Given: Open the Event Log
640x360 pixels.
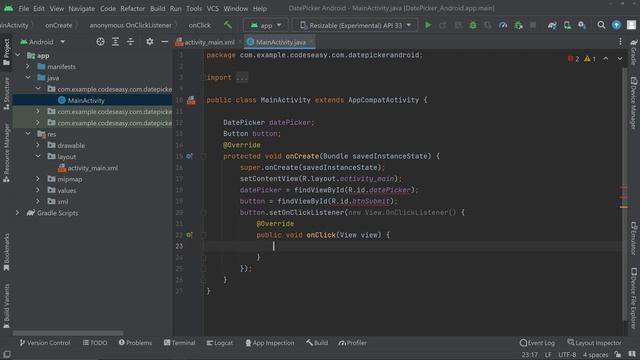Looking at the screenshot, I should (x=537, y=342).
